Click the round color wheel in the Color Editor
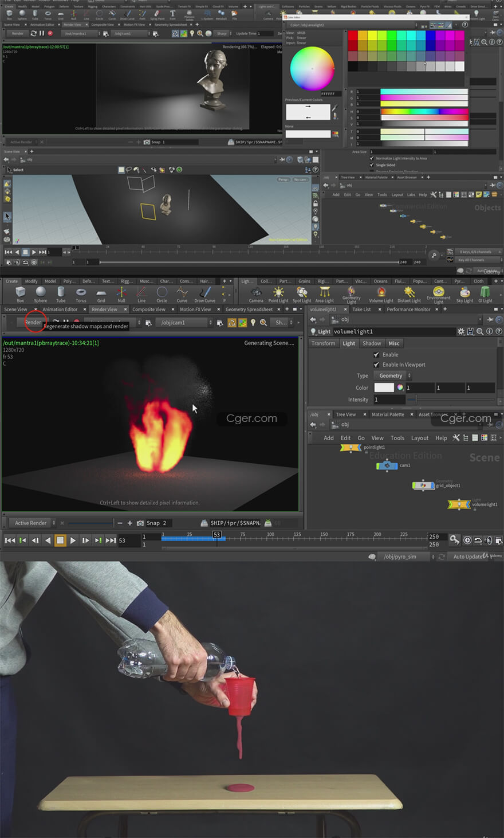 312,68
